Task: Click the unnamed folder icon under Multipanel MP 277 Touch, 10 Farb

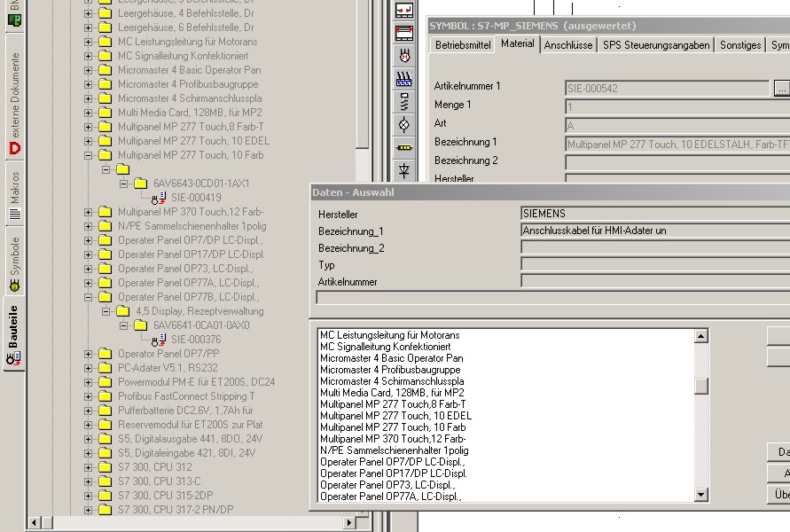Action: 123,169
